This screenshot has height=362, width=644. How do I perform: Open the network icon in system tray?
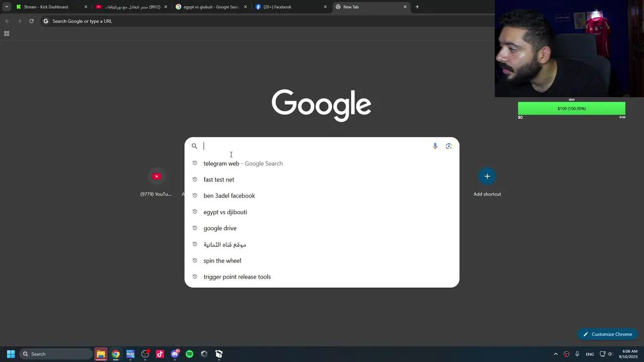pos(603,354)
